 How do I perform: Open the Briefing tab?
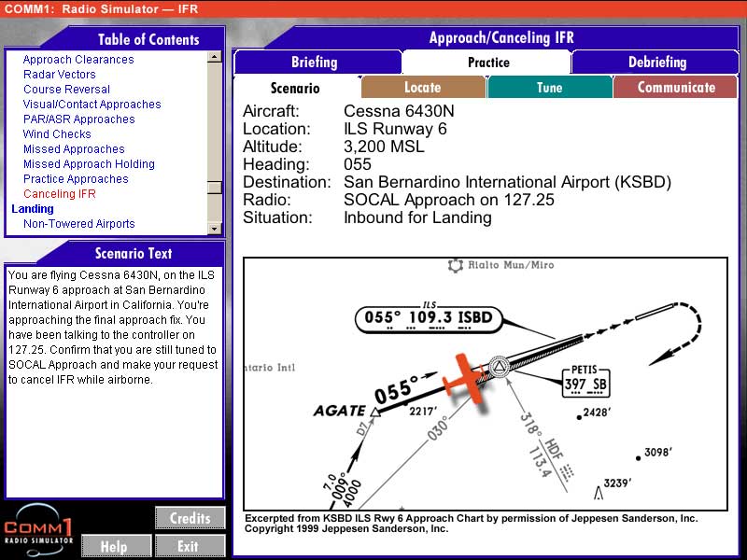[315, 63]
